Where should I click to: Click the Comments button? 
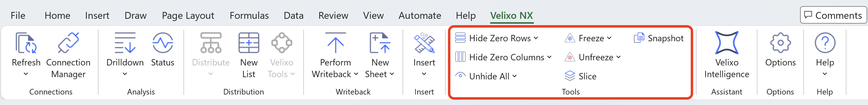tap(833, 15)
